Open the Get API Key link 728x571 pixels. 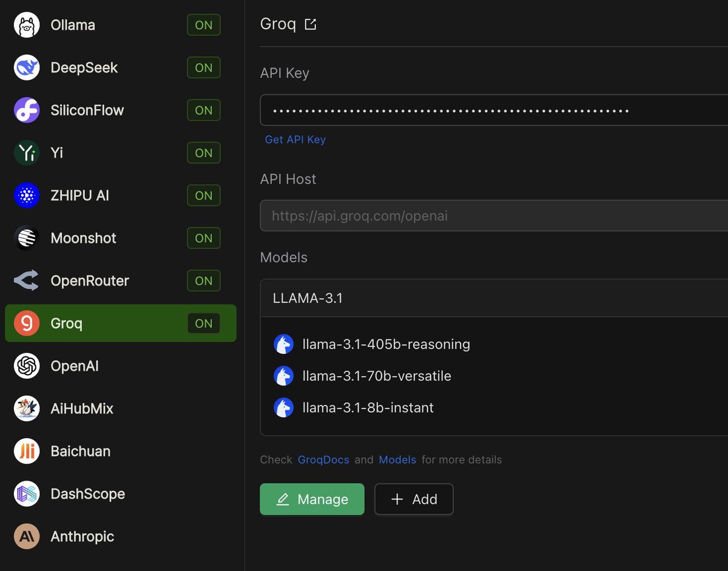pyautogui.click(x=295, y=139)
